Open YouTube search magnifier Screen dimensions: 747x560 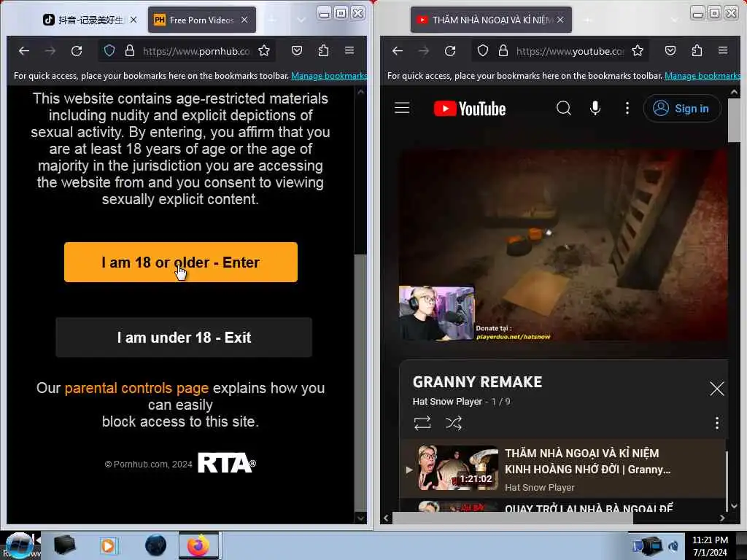coord(564,108)
